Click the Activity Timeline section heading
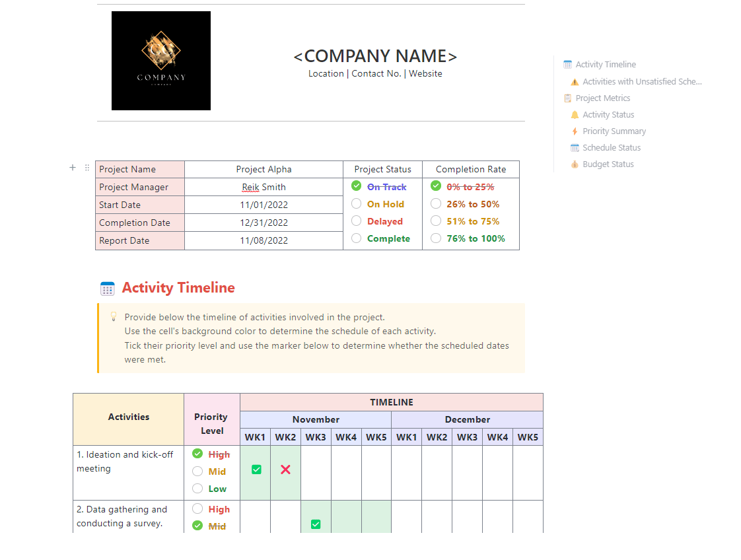The image size is (741, 560). click(178, 288)
